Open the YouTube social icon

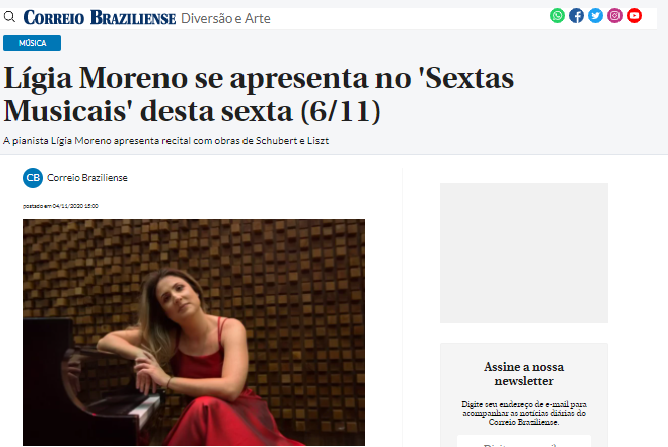click(634, 16)
